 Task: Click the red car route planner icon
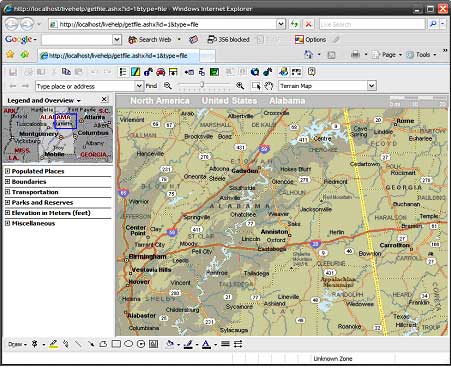161,72
